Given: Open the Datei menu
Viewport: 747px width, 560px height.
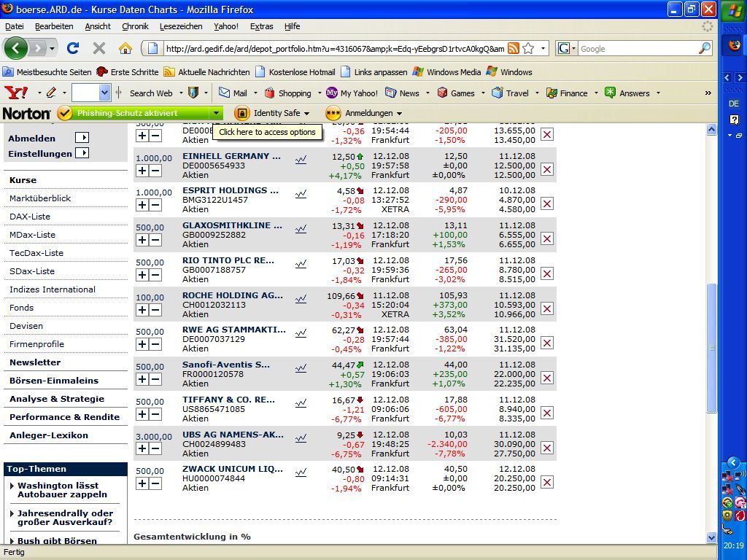Looking at the screenshot, I should (15, 26).
